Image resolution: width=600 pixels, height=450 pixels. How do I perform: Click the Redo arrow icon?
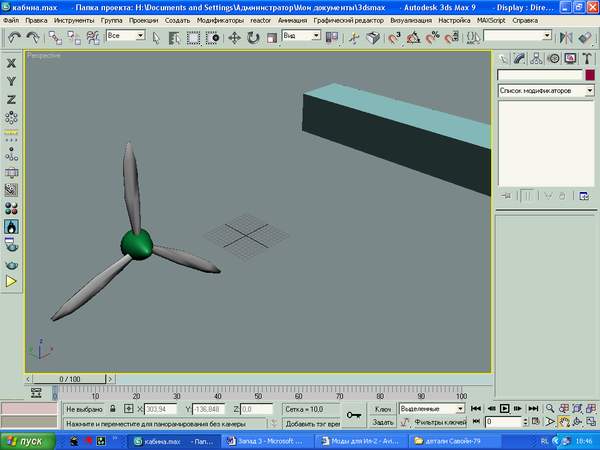(x=33, y=38)
